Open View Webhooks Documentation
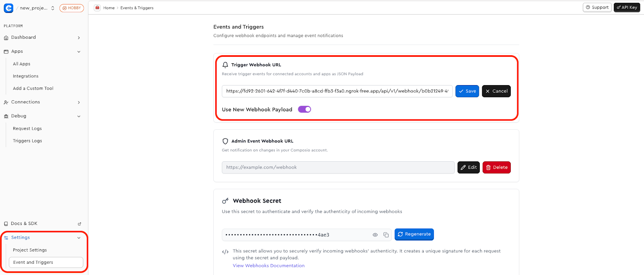Viewport: 644px width, 275px height. [268, 265]
